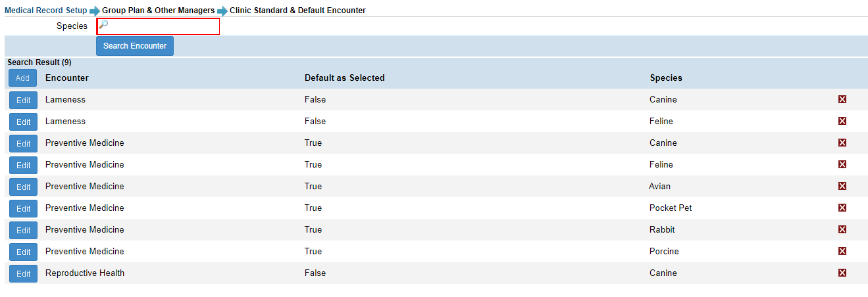Edit the Lameness Canine encounter
This screenshot has width=868, height=297.
23,101
